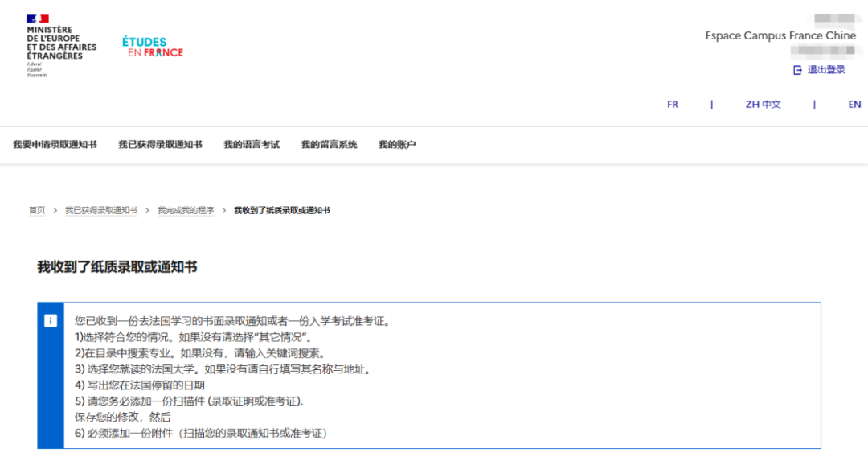Viewport: 868px width, 457px height.
Task: Open the 我已获得录取通知书 menu
Action: (x=160, y=145)
